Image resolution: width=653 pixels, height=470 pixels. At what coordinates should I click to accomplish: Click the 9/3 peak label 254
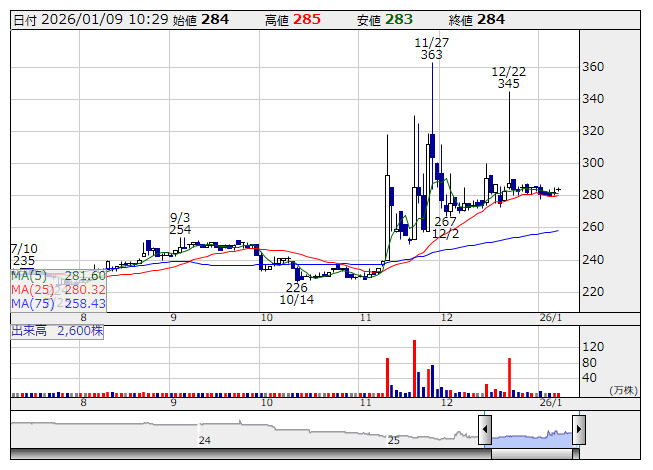point(180,229)
